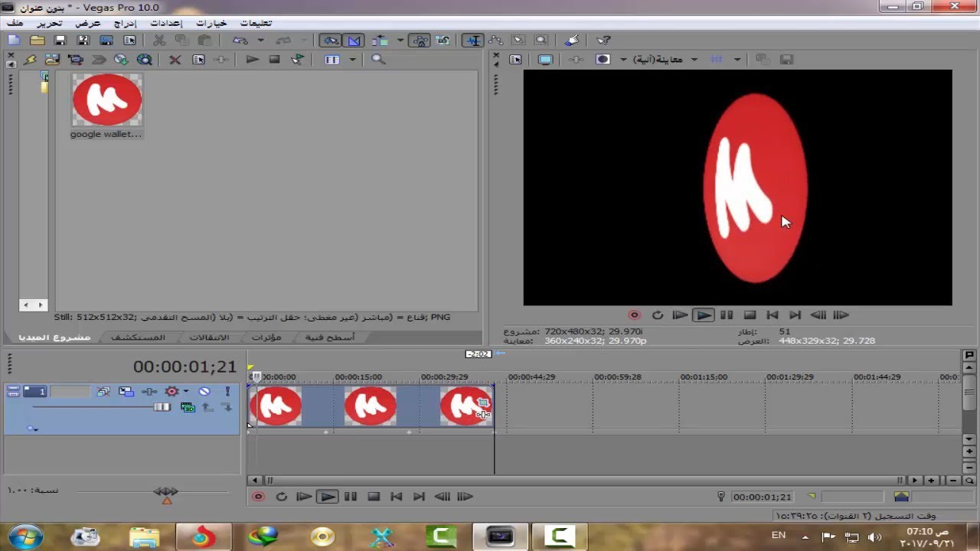Click the lightning bolt remove-unused-media icon
This screenshot has height=551, width=980.
pos(30,60)
